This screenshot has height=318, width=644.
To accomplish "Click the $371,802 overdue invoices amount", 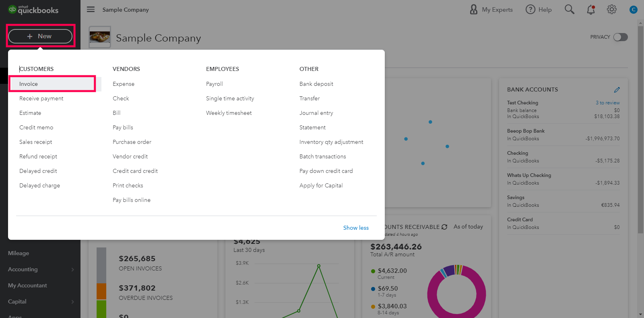I will coord(137,288).
